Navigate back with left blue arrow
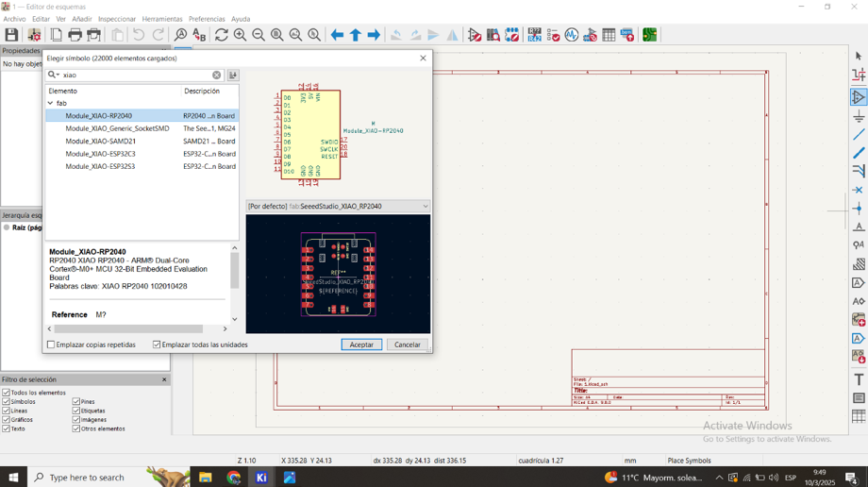The height and width of the screenshot is (487, 868). coord(337,35)
